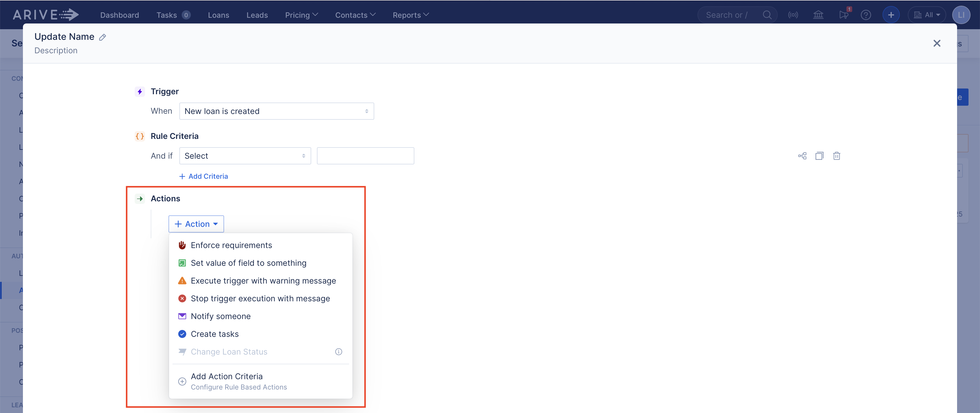Click the branch grouping icon beside the criteria row
980x413 pixels.
(802, 156)
